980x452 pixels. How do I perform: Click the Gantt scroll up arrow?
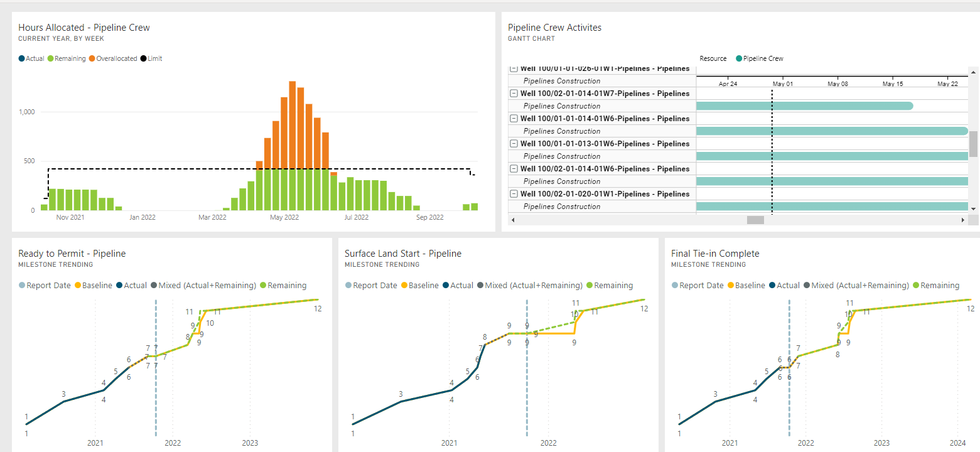tap(973, 70)
